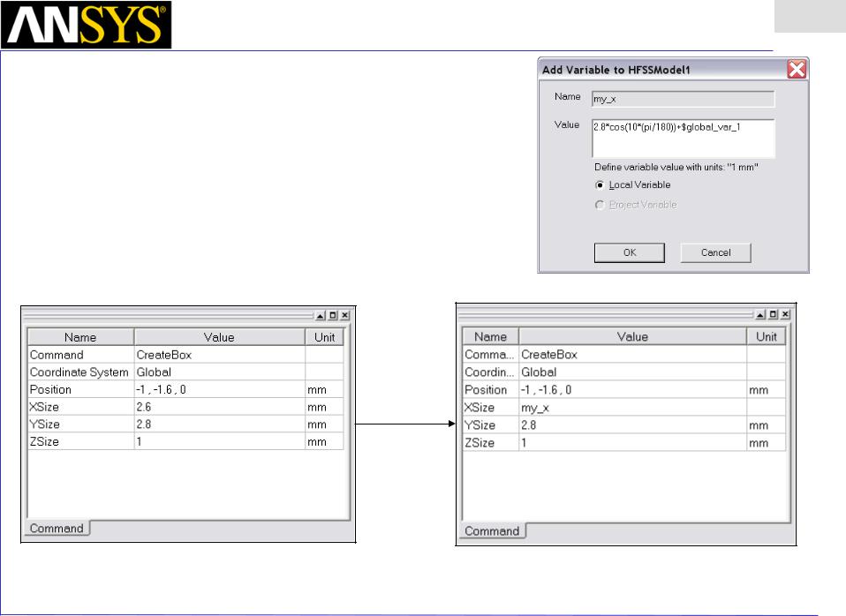846x616 pixels.
Task: Close the right properties panel
Action: pyautogui.click(x=786, y=314)
